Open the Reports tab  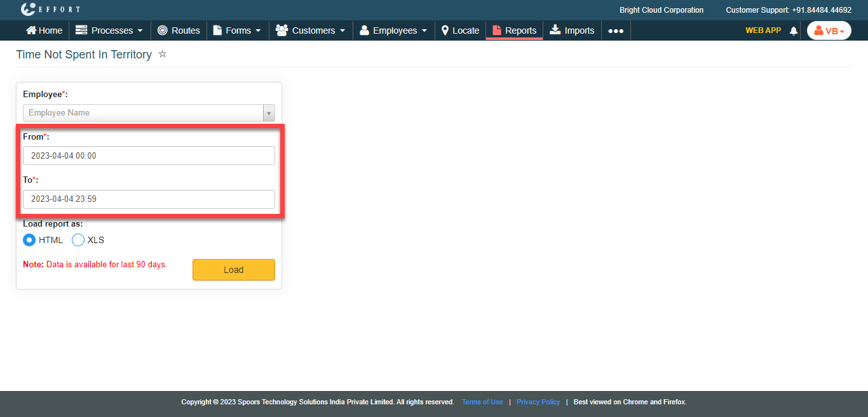(x=514, y=30)
